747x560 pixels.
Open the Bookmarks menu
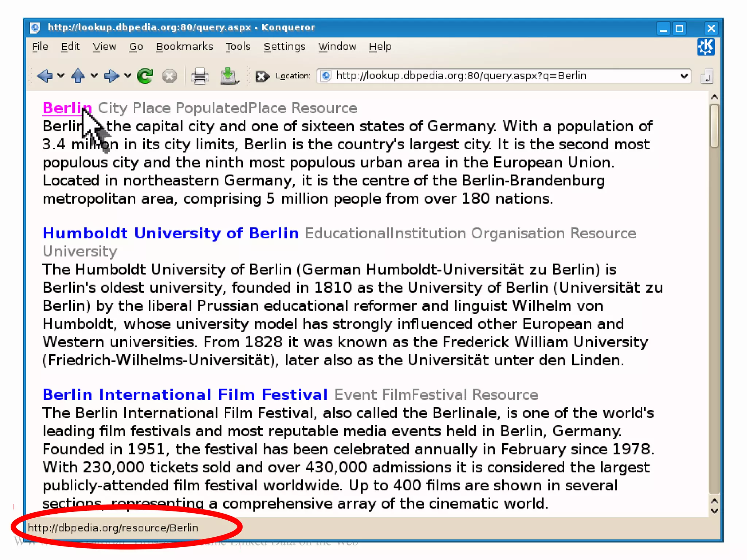click(x=184, y=47)
